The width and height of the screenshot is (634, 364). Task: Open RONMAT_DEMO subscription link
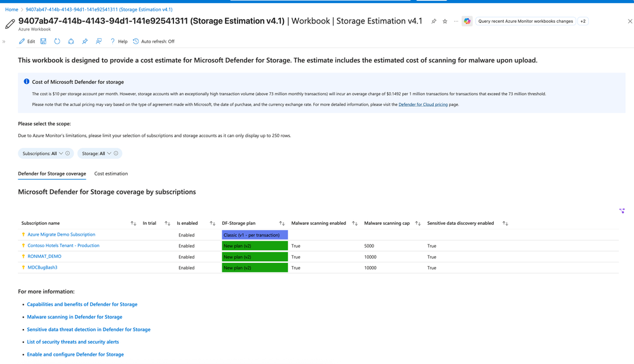[x=44, y=257]
